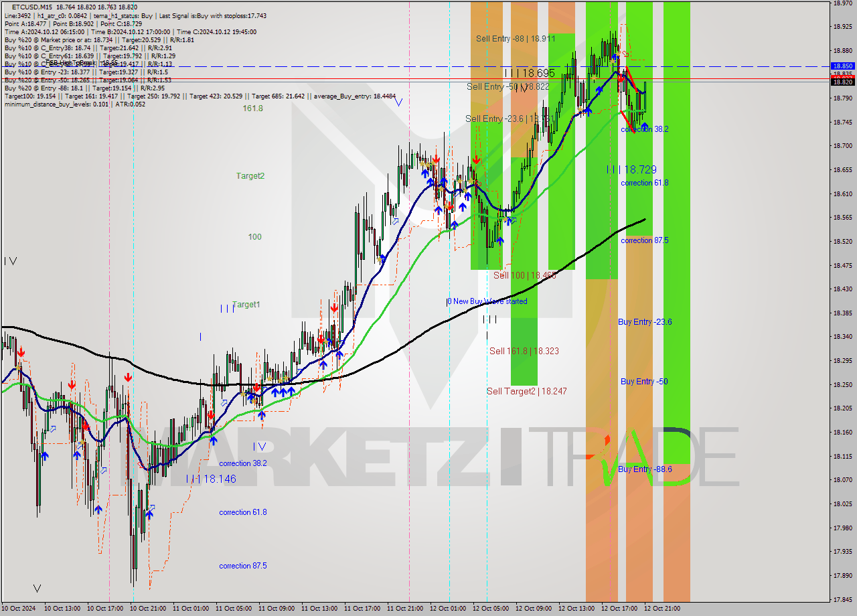Click the 18.340 price axis label
857x616 pixels.
[x=842, y=336]
